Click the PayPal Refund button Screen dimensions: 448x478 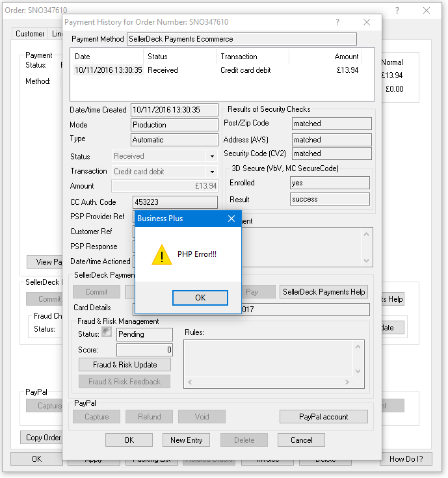[x=149, y=416]
